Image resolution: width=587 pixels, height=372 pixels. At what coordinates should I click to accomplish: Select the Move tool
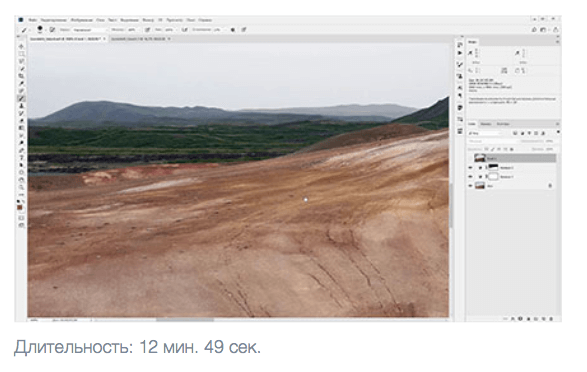tap(21, 46)
